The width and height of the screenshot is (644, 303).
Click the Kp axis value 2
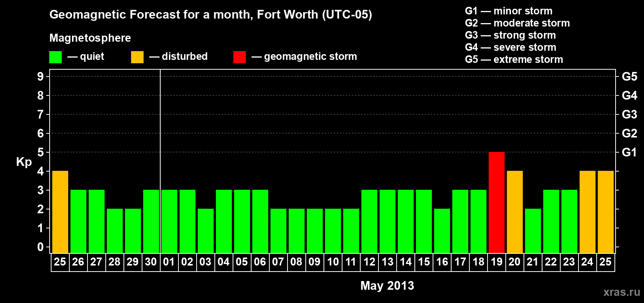pos(41,209)
